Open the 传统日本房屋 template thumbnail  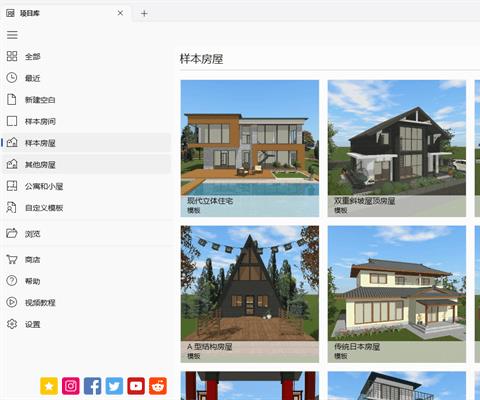point(397,294)
